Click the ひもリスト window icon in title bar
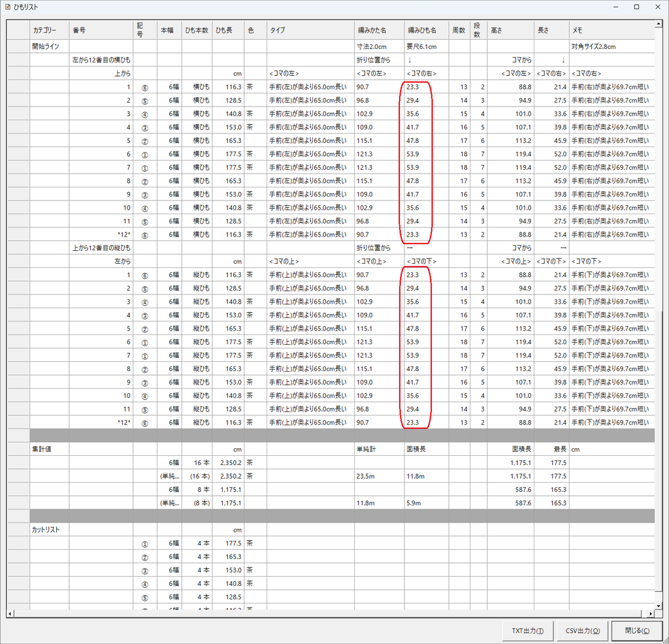 (x=8, y=7)
